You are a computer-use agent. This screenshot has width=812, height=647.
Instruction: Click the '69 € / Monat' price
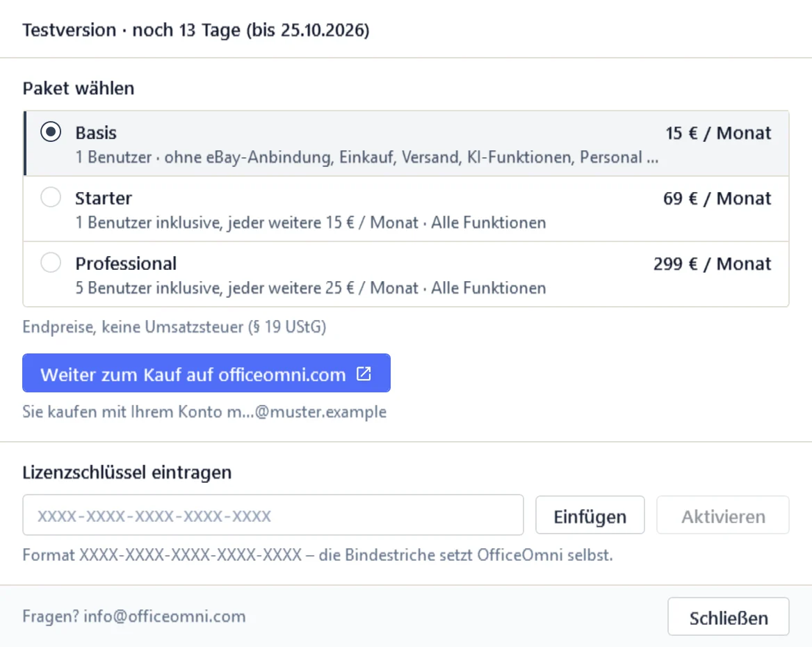coord(717,198)
